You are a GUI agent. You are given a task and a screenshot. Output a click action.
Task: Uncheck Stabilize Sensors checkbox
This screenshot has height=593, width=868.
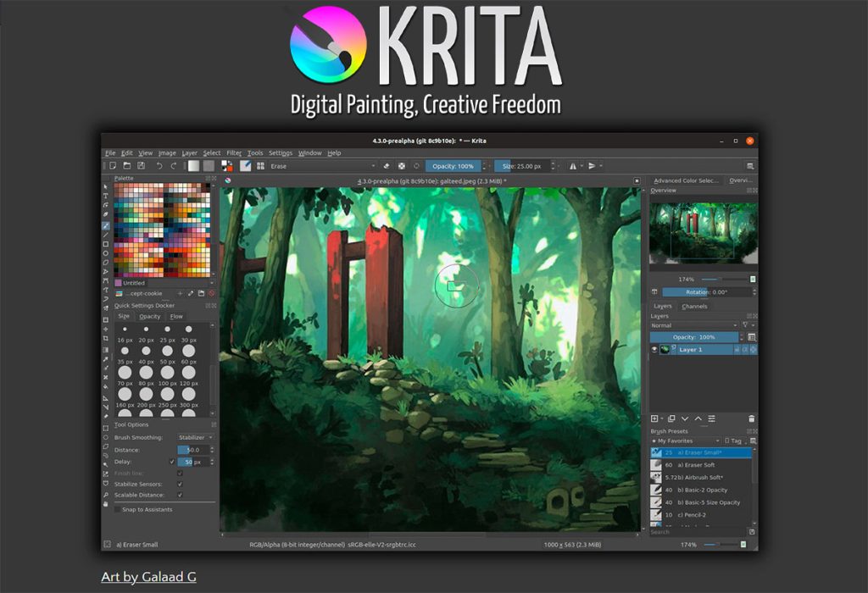[180, 484]
